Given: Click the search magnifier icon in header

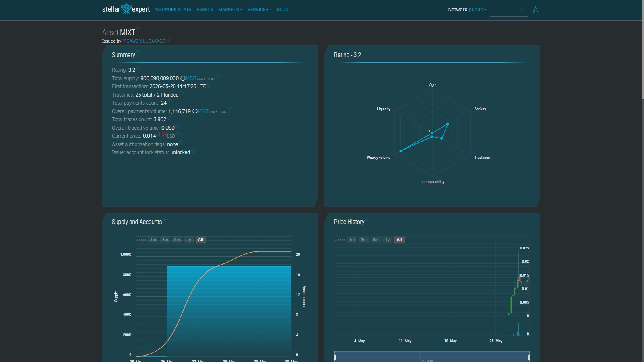Looking at the screenshot, I should coord(523,10).
